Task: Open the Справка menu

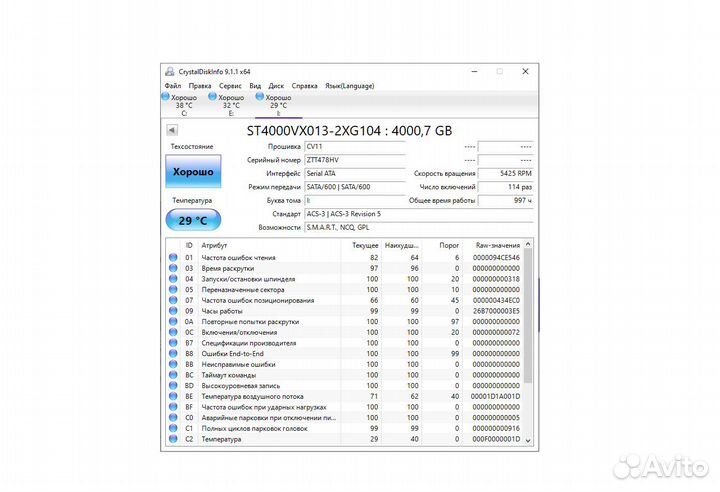Action: pyautogui.click(x=304, y=86)
